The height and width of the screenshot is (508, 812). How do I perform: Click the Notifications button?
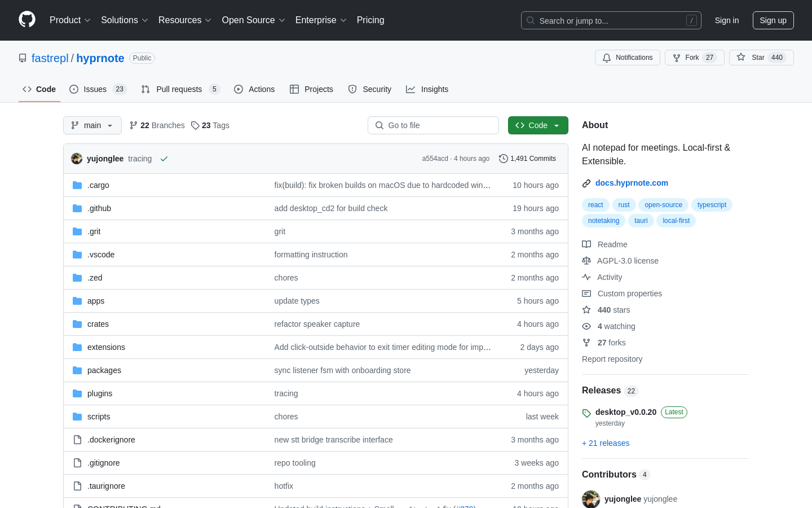(628, 58)
